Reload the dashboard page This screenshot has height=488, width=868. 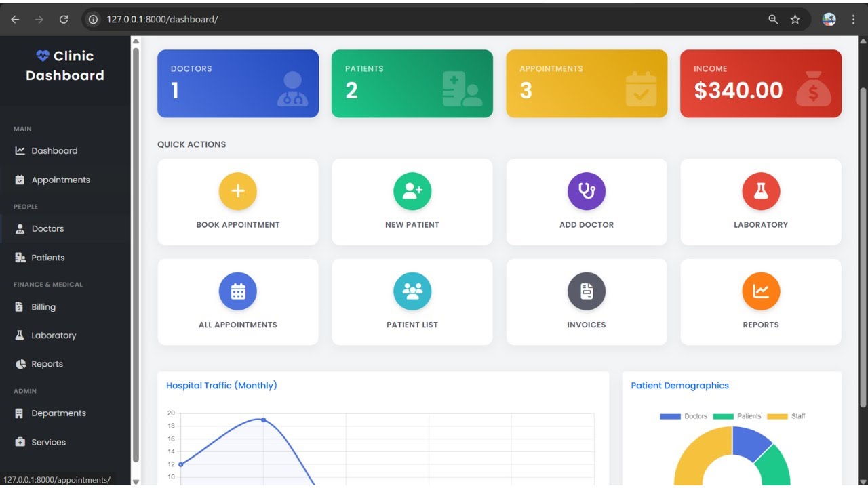(x=64, y=20)
